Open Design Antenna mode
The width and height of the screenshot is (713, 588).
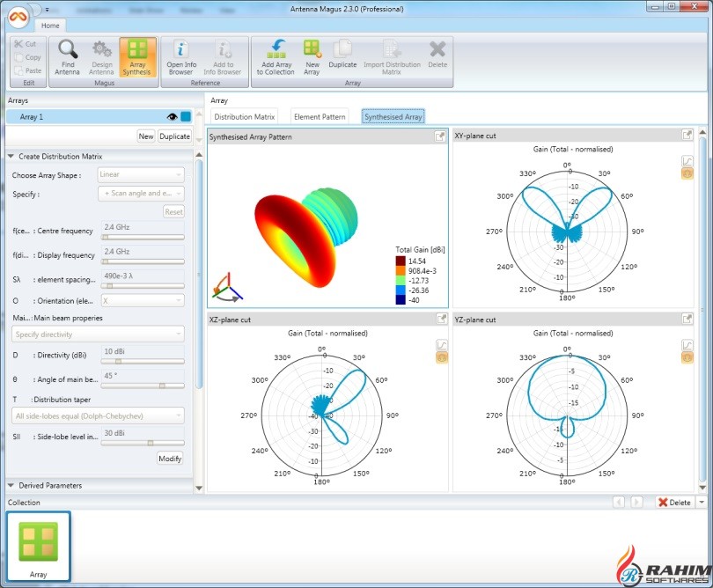101,57
